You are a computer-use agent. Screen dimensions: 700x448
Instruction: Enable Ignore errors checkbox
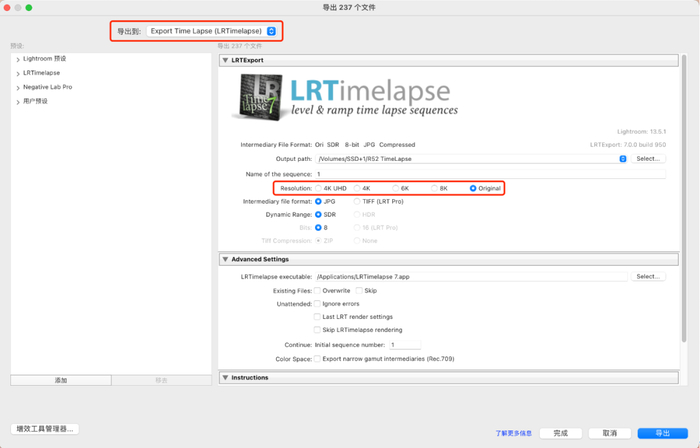pos(317,304)
